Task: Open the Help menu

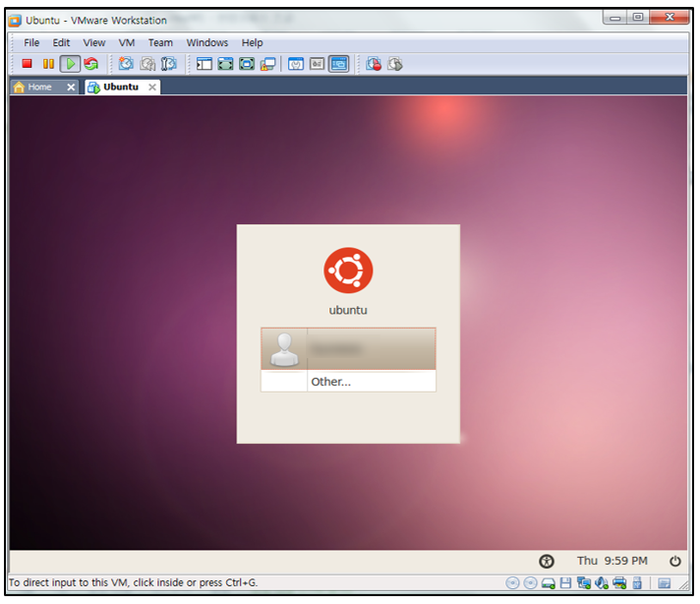Action: click(x=253, y=43)
